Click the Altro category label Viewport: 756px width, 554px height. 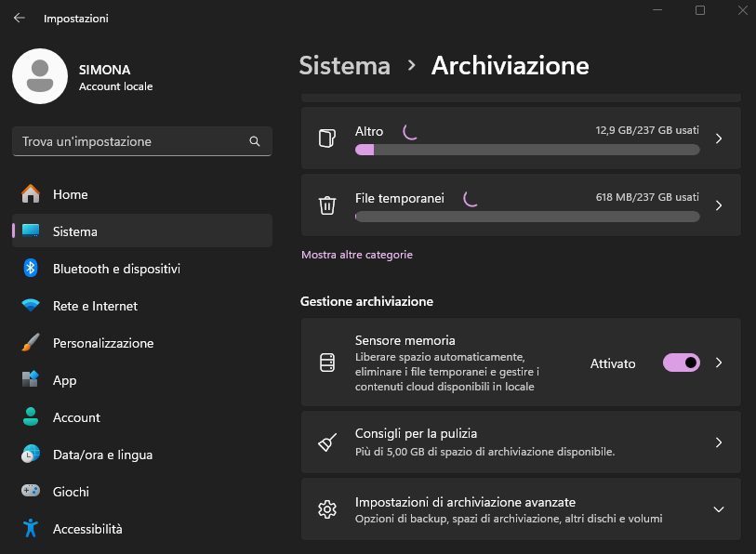pos(369,131)
